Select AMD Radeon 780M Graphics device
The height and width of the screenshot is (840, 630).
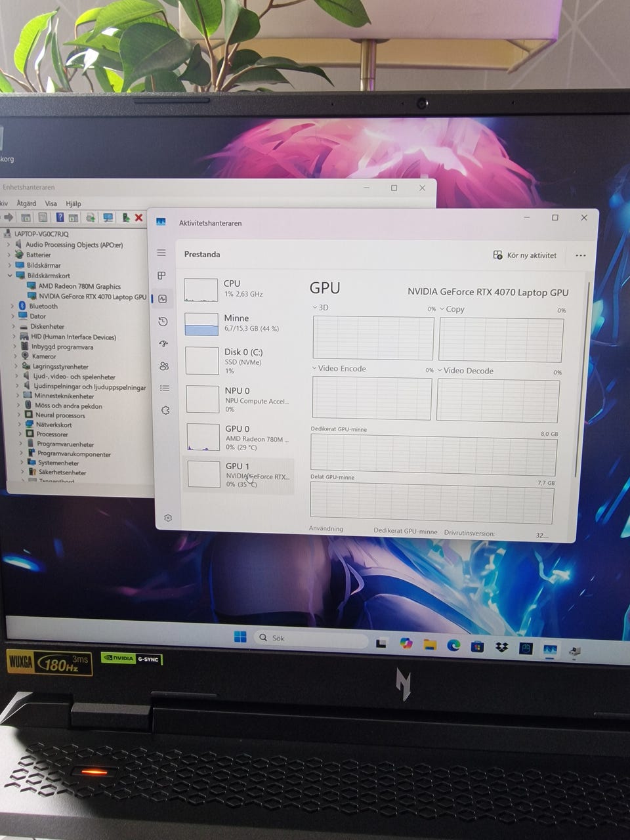[73, 286]
